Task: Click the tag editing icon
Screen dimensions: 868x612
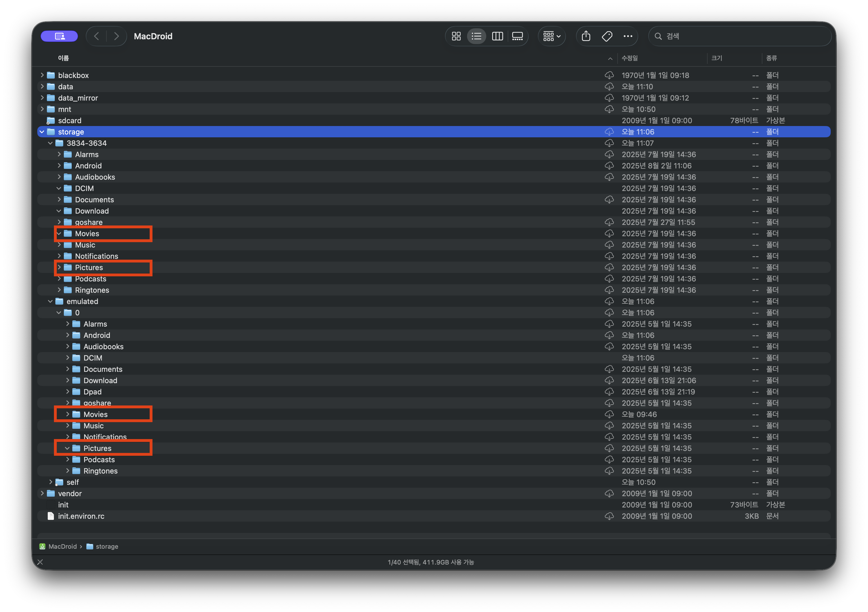Action: click(x=607, y=36)
